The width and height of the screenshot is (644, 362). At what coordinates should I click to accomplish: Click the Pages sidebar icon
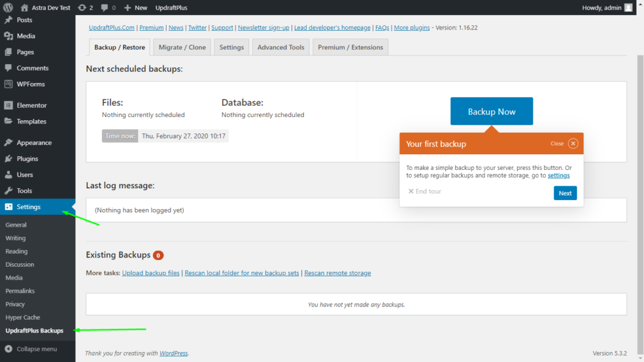click(8, 52)
